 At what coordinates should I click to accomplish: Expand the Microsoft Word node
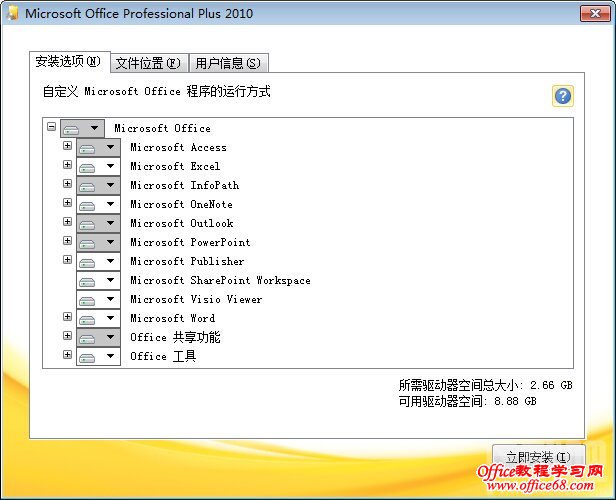click(x=68, y=317)
